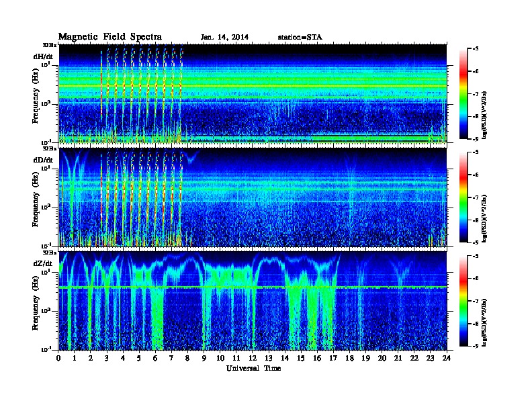Click the log(PSD) label beside dH/dt colorbar
This screenshot has width=532, height=411.
pos(484,114)
